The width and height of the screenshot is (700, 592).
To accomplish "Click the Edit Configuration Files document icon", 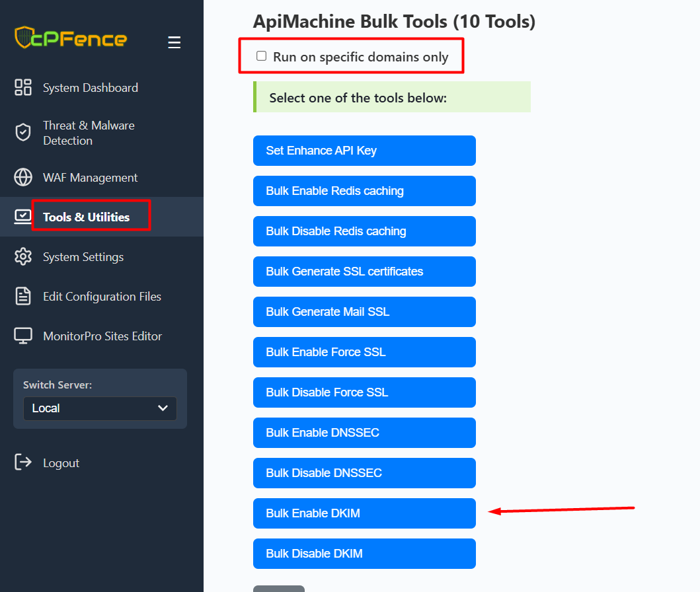I will 23,296.
